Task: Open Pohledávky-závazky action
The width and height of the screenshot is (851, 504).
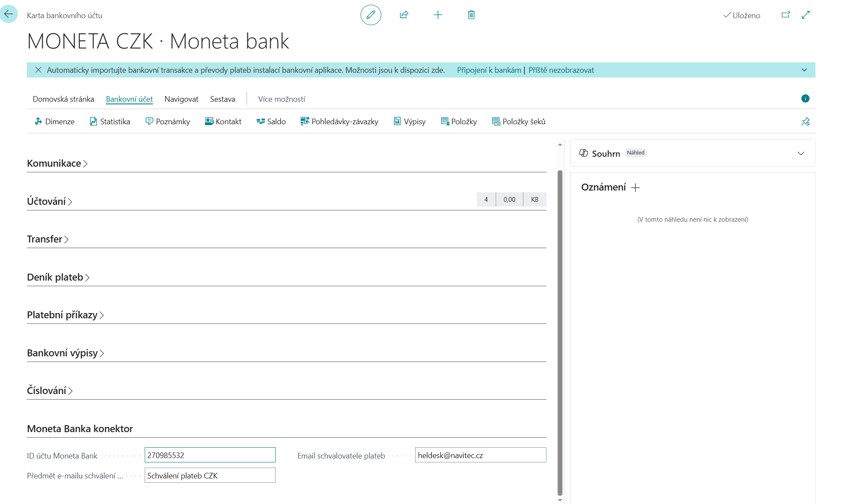Action: click(339, 122)
